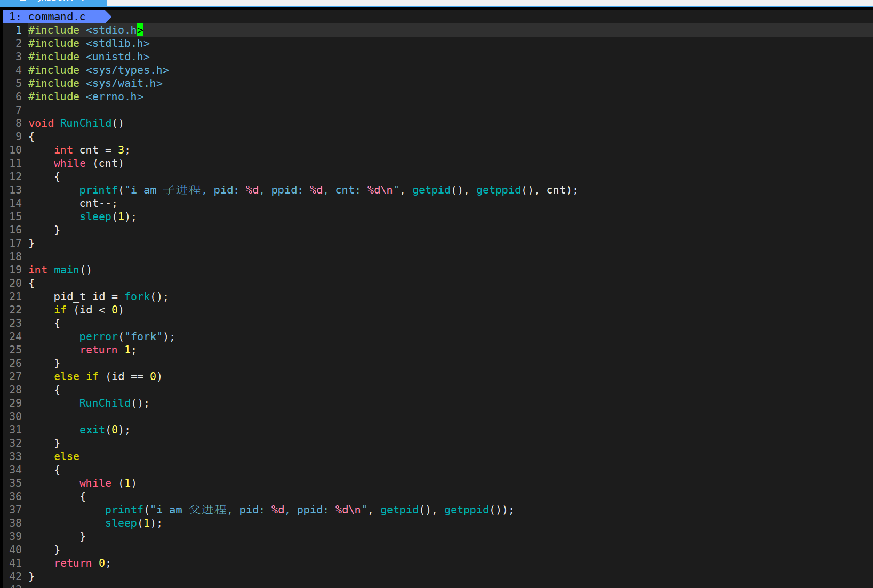Image resolution: width=873 pixels, height=588 pixels.
Task: Click the green cursor on line 1
Action: point(140,30)
